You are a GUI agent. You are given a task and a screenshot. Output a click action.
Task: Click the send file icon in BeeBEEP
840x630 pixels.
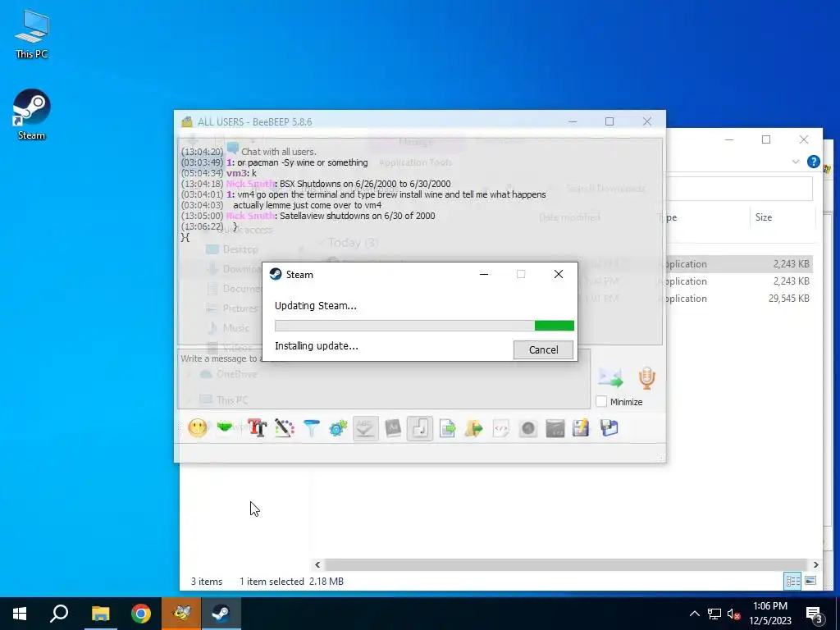447,428
